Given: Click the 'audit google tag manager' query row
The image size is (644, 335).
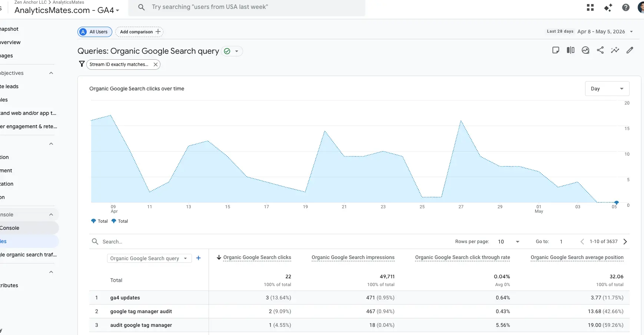Looking at the screenshot, I should [359, 325].
